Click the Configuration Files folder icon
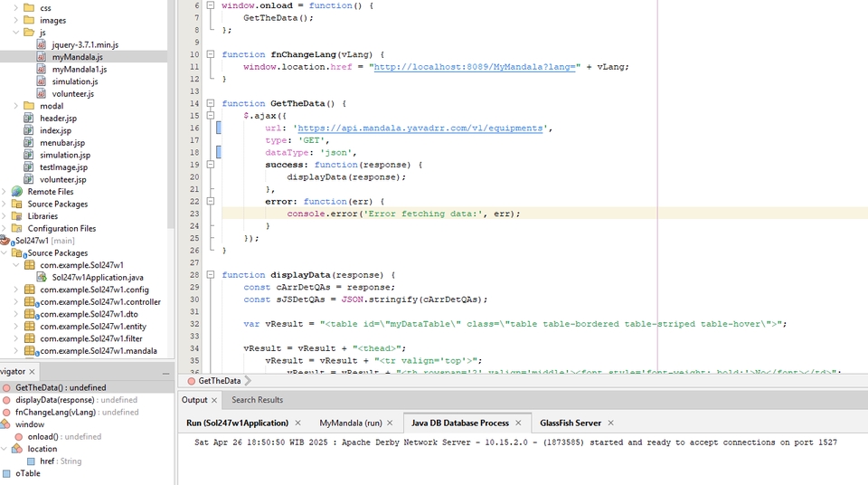 17,228
